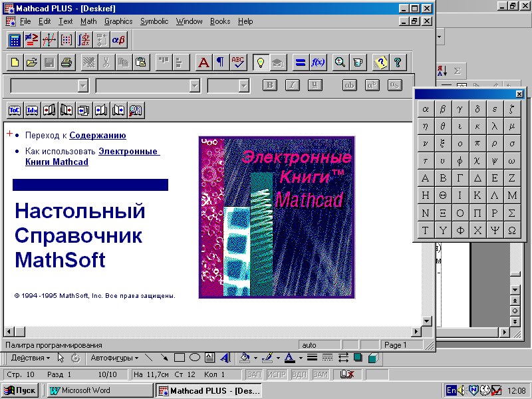
Task: Open the Graphics menu
Action: click(x=118, y=21)
